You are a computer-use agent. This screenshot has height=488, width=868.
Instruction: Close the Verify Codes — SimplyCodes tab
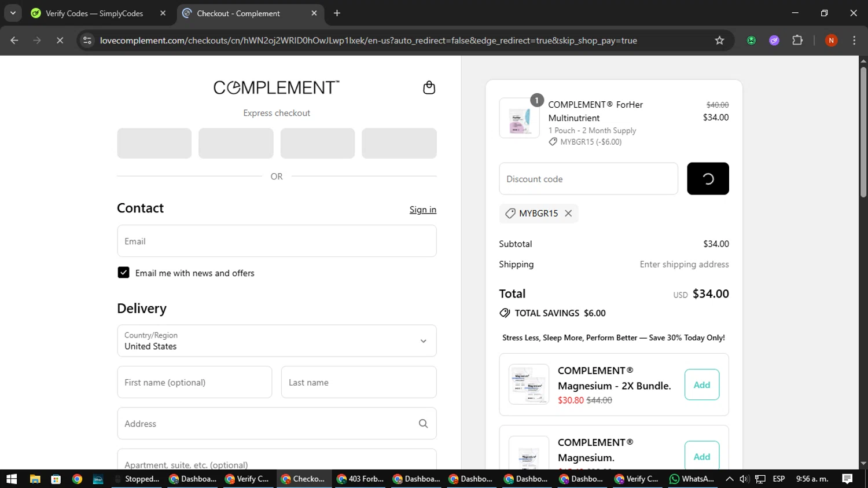[x=163, y=13]
